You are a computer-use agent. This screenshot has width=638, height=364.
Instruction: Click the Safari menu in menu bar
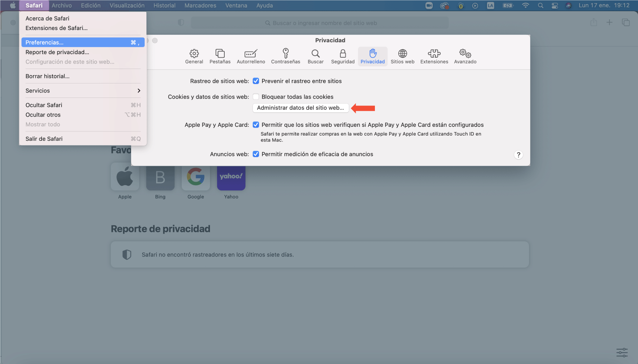pyautogui.click(x=34, y=6)
